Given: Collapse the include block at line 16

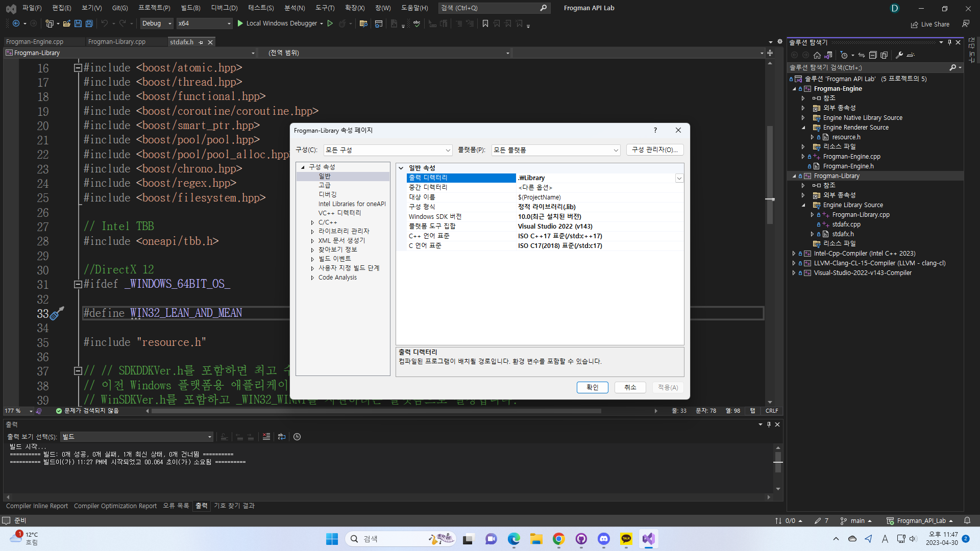Looking at the screenshot, I should click(78, 68).
